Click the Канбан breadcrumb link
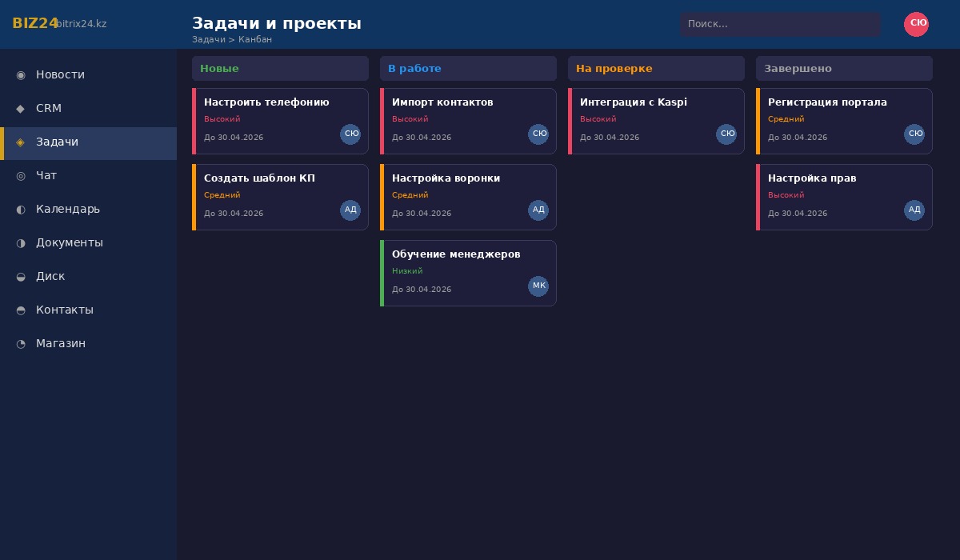This screenshot has height=560, width=960. click(255, 39)
